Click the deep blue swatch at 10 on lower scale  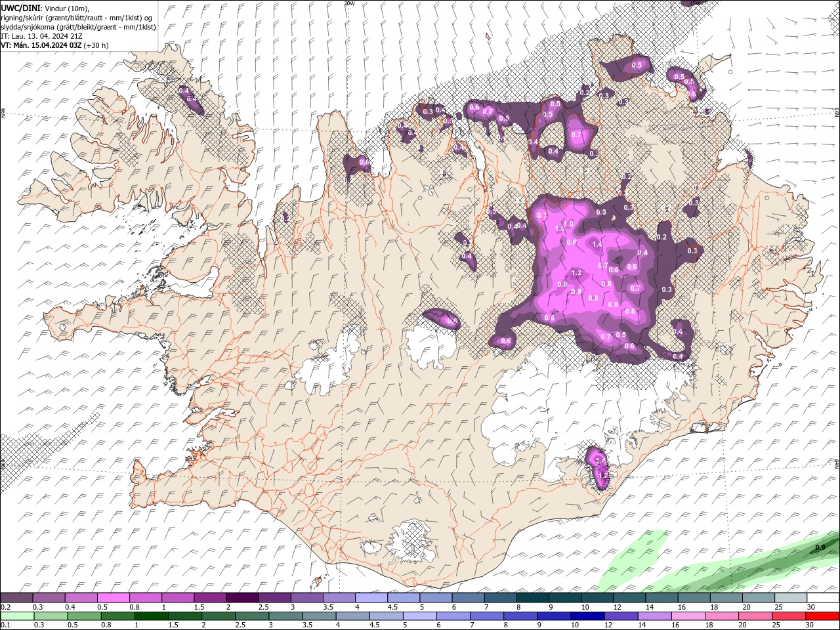(x=587, y=616)
